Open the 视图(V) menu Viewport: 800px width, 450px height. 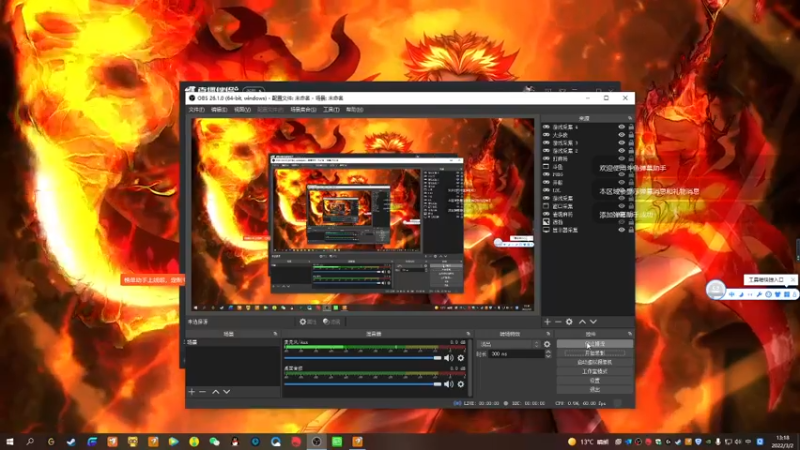tap(242, 110)
